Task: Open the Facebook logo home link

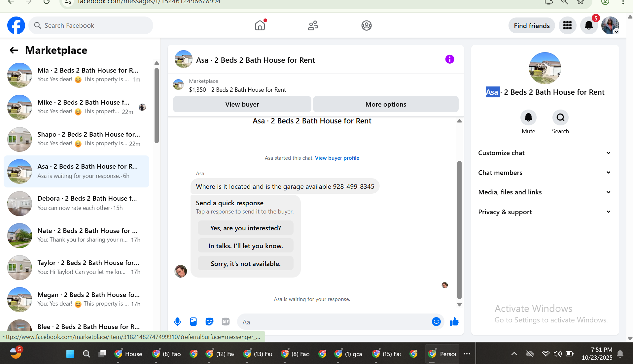Action: [x=16, y=25]
